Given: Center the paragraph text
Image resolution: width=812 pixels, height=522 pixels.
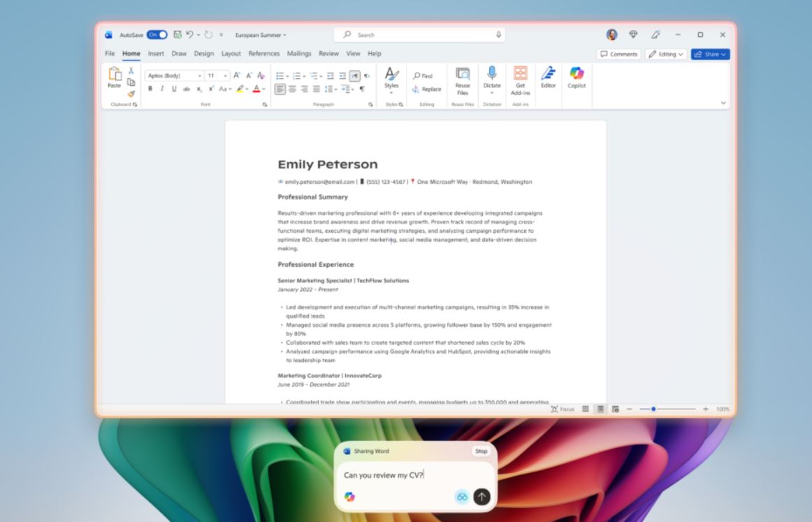Looking at the screenshot, I should tap(292, 89).
